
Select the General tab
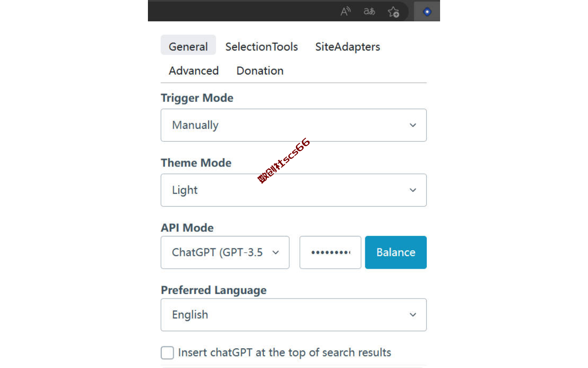pyautogui.click(x=188, y=46)
